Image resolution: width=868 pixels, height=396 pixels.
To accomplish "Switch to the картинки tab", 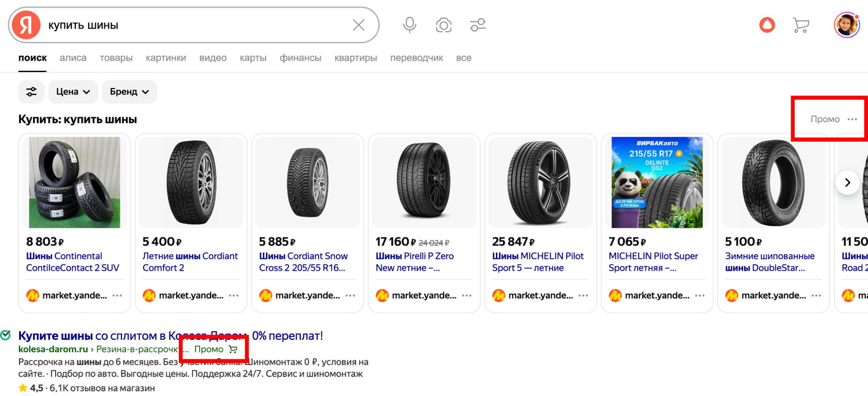I will coord(166,58).
